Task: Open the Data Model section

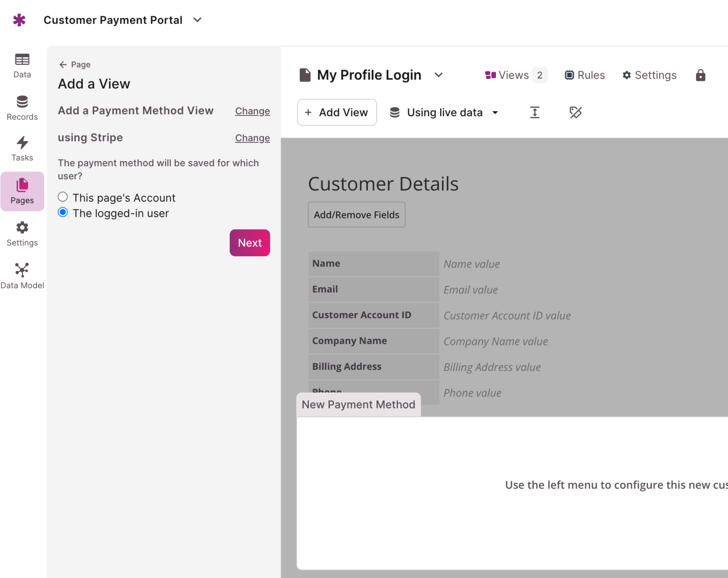Action: tap(22, 276)
